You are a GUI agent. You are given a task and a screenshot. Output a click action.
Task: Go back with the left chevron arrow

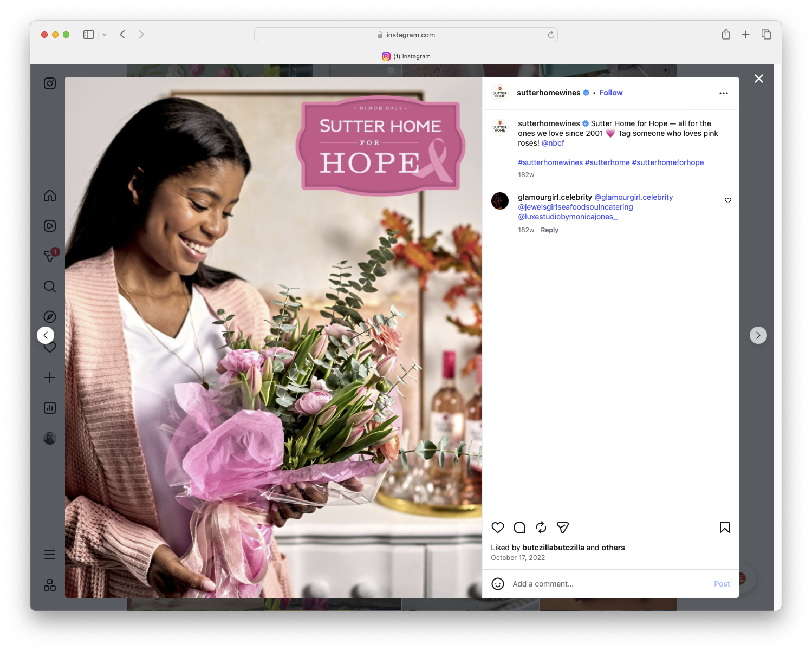tap(46, 335)
